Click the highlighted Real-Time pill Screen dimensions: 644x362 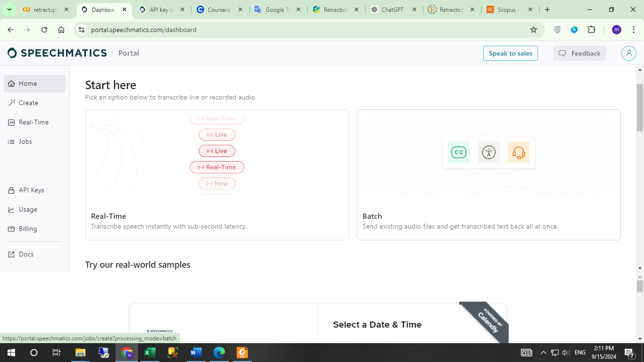pyautogui.click(x=217, y=167)
